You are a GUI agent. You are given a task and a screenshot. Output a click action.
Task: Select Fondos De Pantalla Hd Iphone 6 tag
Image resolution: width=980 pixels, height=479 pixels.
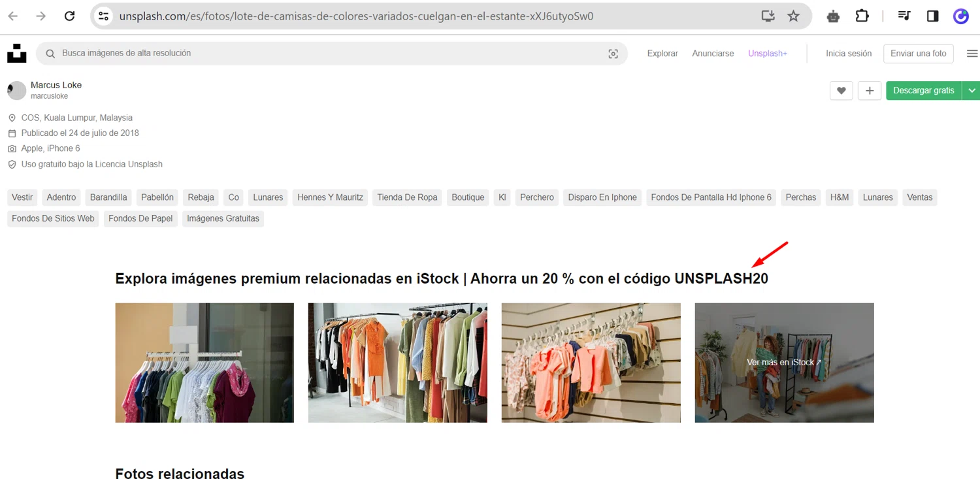point(711,197)
